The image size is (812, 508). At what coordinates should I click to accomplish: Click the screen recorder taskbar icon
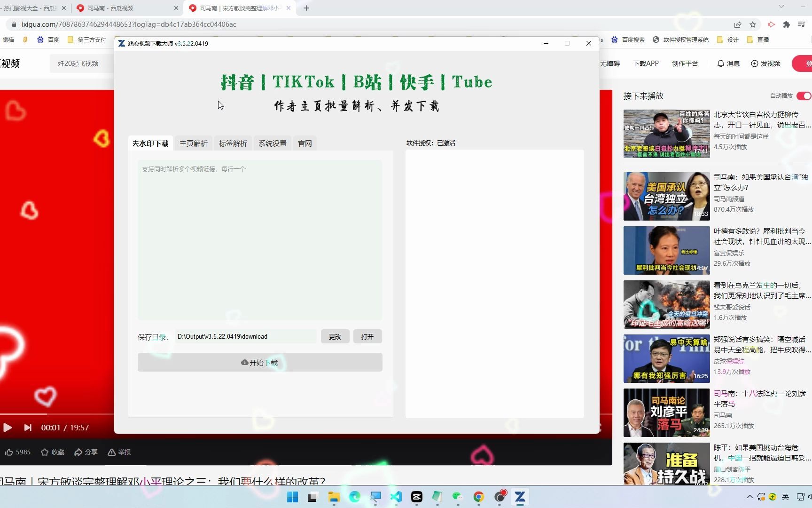point(500,497)
